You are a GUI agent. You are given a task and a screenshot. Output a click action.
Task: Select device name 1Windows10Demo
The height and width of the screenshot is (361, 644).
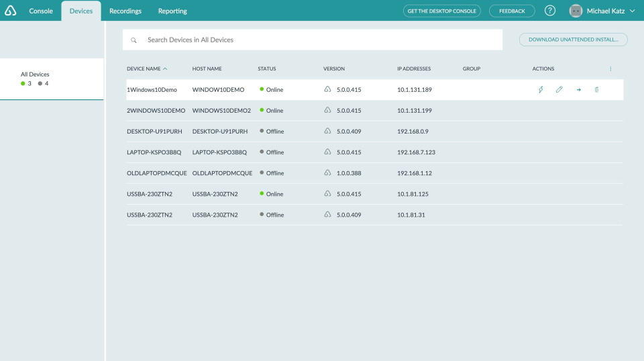point(152,89)
